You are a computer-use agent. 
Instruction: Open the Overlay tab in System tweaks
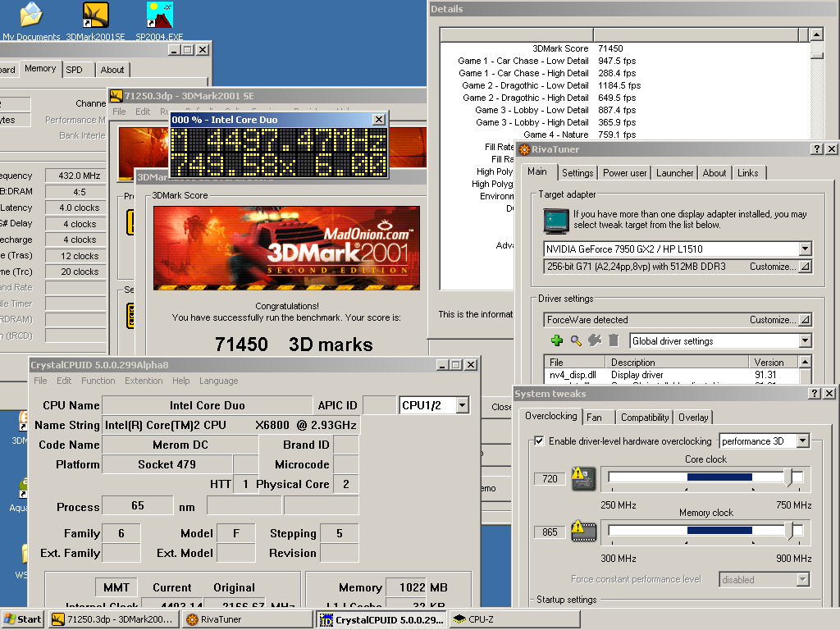[x=693, y=418]
